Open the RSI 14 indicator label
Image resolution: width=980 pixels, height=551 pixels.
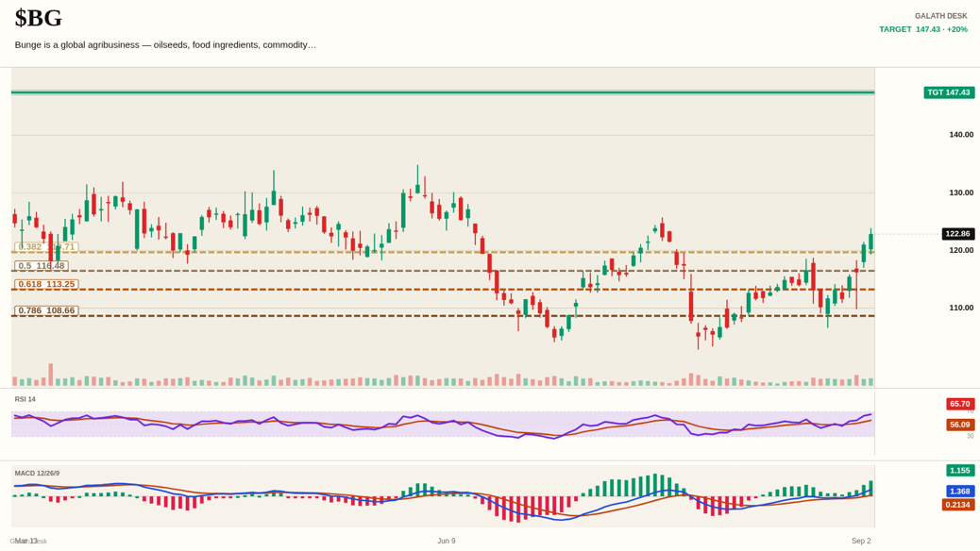tap(25, 399)
